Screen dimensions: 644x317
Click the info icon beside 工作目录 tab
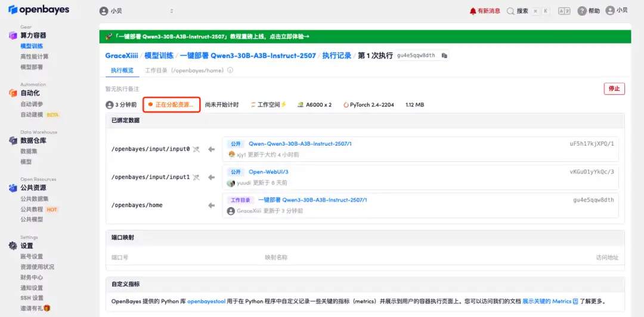tap(230, 70)
